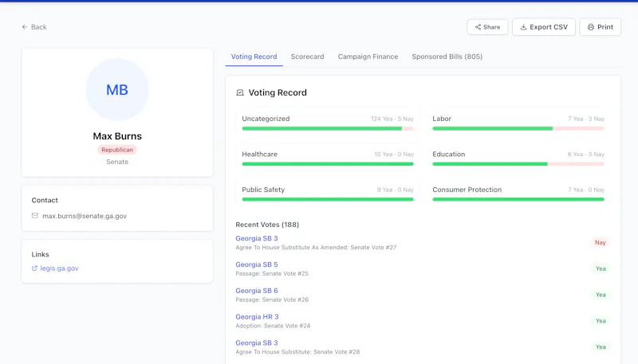The height and width of the screenshot is (364, 638).
Task: Click the Labor category label
Action: pyautogui.click(x=442, y=119)
